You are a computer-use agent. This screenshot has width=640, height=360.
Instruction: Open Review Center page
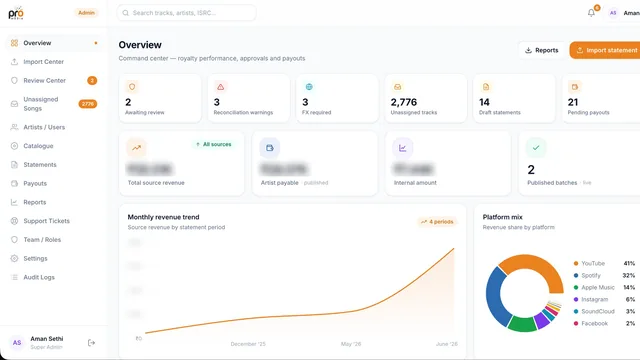pos(54,80)
